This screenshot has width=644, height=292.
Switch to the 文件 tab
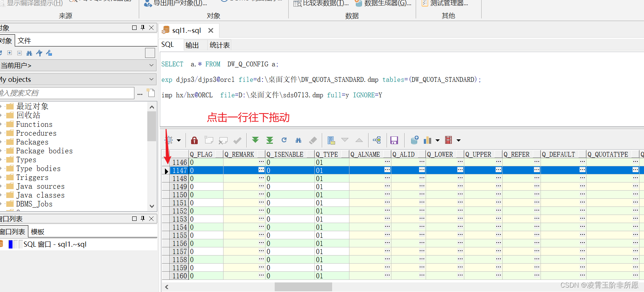tap(24, 41)
